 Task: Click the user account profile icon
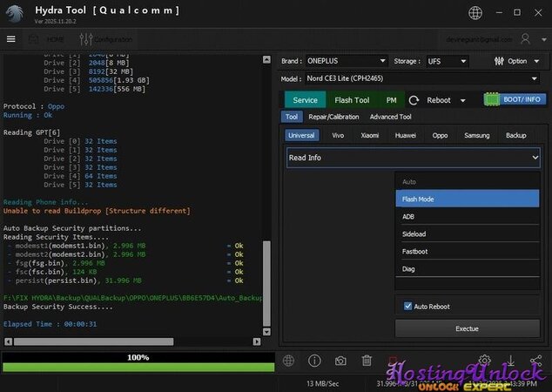coord(525,39)
